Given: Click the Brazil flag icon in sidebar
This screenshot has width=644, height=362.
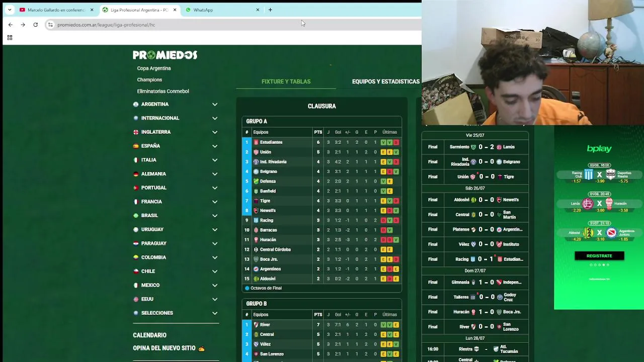Looking at the screenshot, I should [x=135, y=216].
